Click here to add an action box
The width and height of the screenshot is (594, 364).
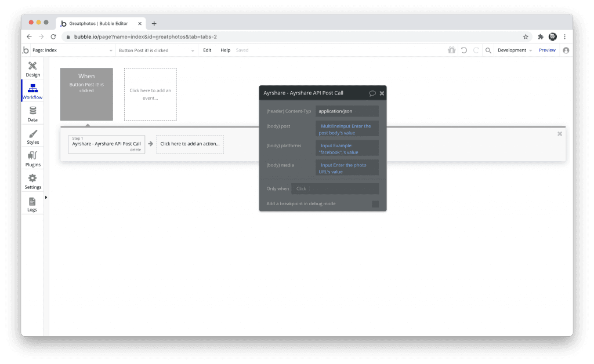pos(190,144)
